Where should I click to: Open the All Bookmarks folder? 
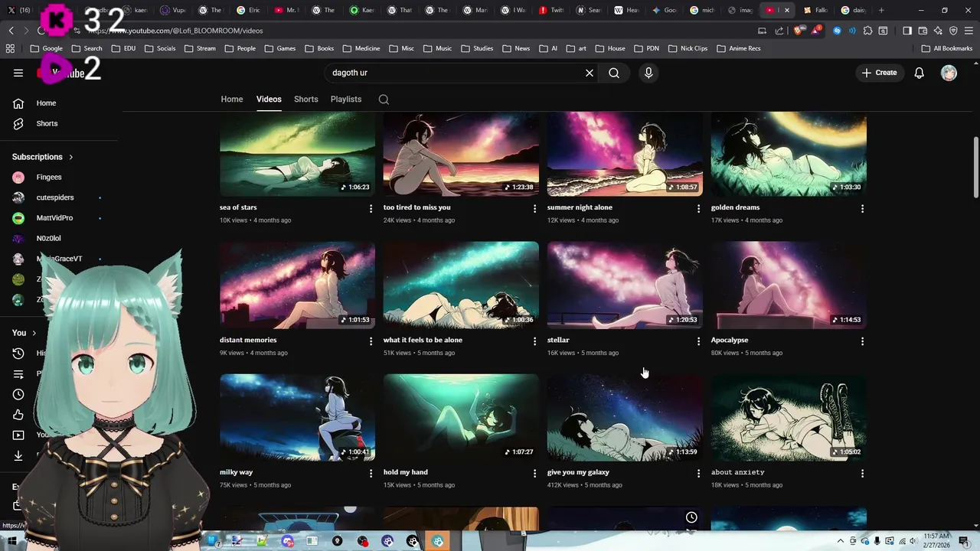[947, 48]
